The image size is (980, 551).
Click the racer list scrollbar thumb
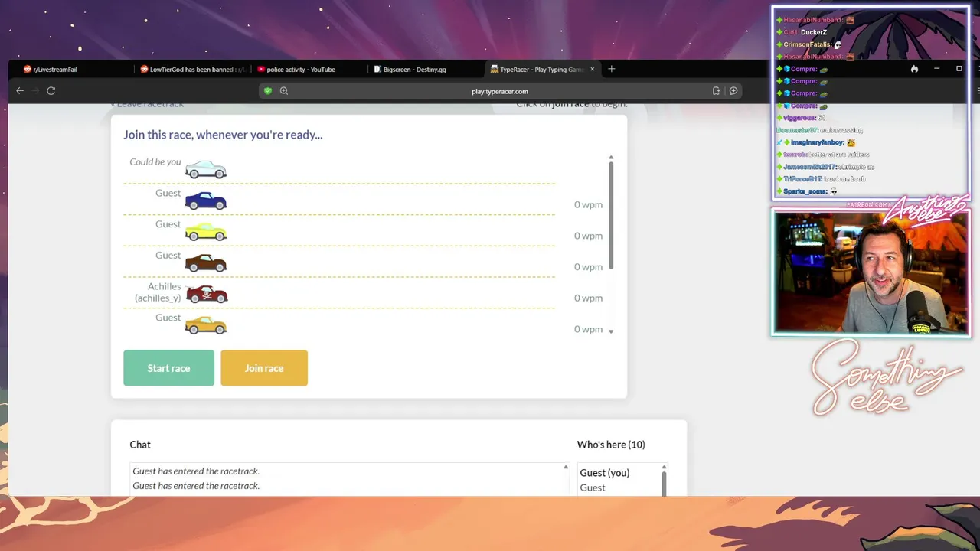click(611, 216)
